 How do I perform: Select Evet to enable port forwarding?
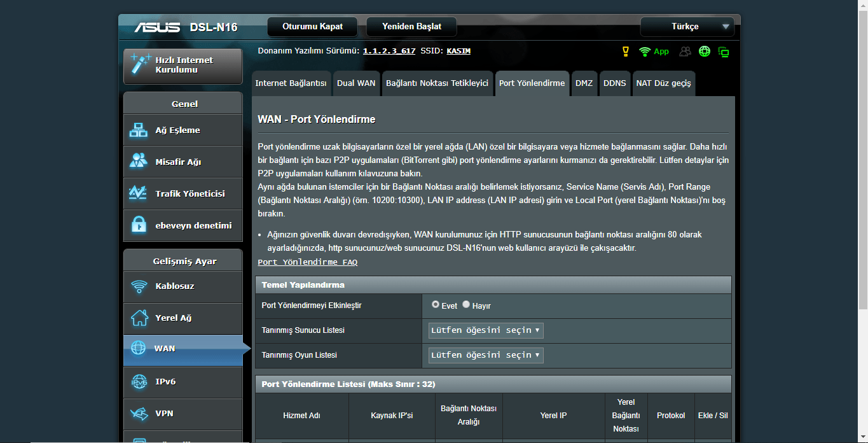point(436,305)
